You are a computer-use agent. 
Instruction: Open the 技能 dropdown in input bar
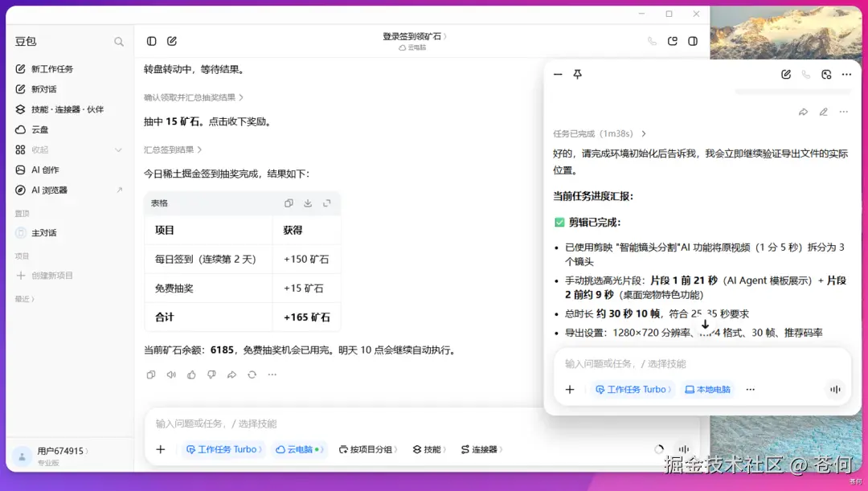pyautogui.click(x=429, y=449)
